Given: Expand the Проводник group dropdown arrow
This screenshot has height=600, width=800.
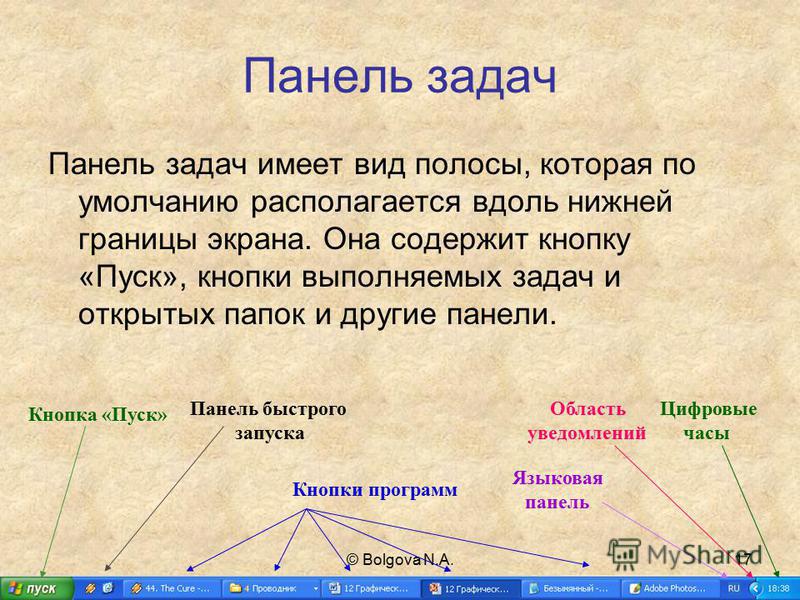Looking at the screenshot, I should point(315,589).
